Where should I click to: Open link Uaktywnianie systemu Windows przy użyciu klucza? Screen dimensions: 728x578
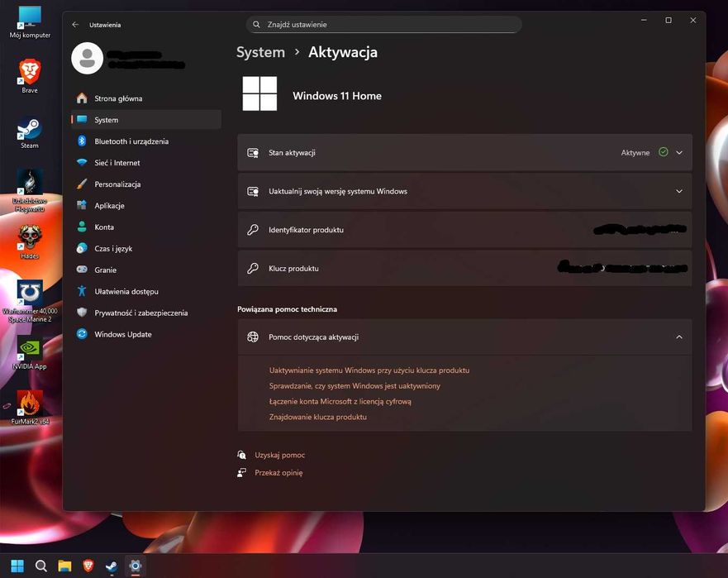point(369,370)
